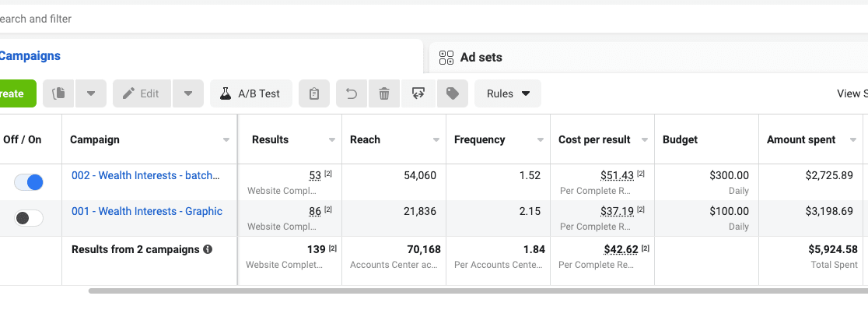Turn off the 002 Wealth Interests campaign toggle
The image size is (868, 331).
point(29,182)
